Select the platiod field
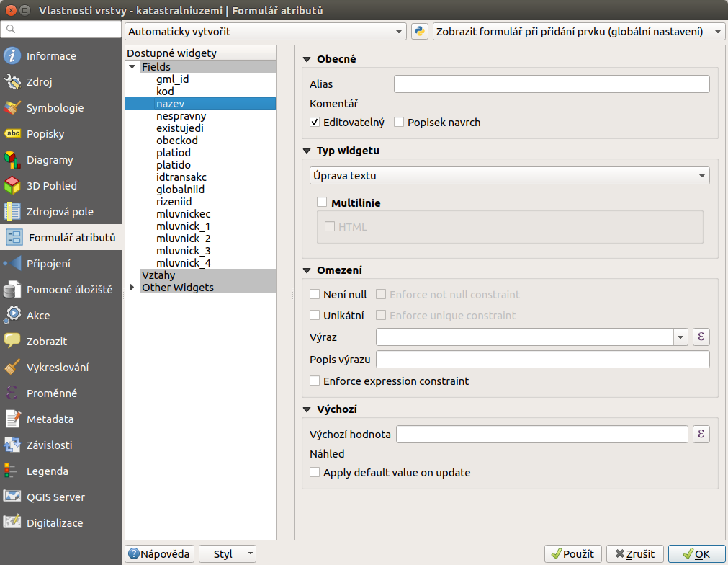728x565 pixels. pyautogui.click(x=173, y=152)
